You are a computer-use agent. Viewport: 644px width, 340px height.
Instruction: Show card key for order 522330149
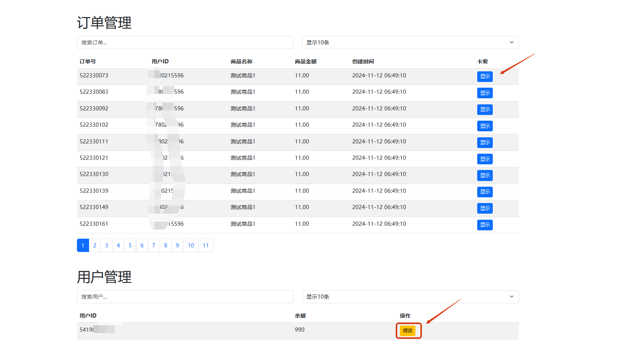coord(485,208)
